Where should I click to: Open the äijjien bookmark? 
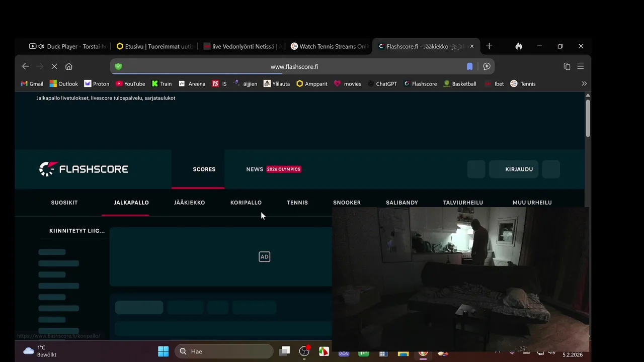[x=245, y=84]
